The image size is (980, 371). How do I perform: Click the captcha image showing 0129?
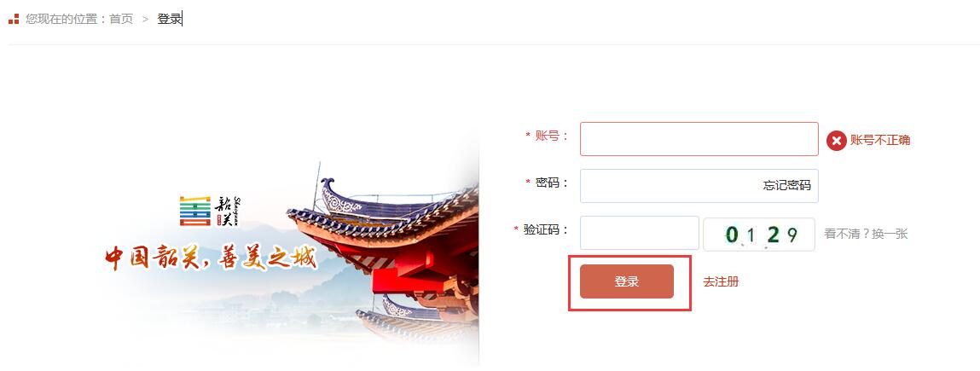coord(759,235)
